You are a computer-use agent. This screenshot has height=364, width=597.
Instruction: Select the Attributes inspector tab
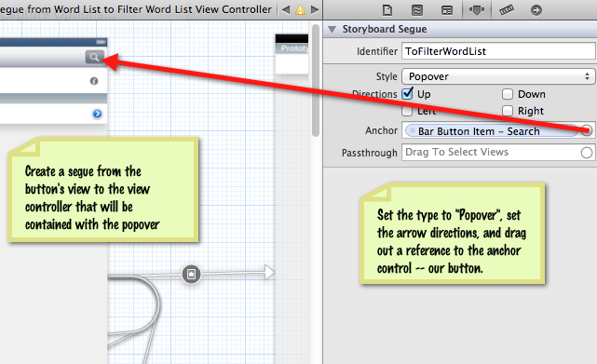pyautogui.click(x=476, y=10)
